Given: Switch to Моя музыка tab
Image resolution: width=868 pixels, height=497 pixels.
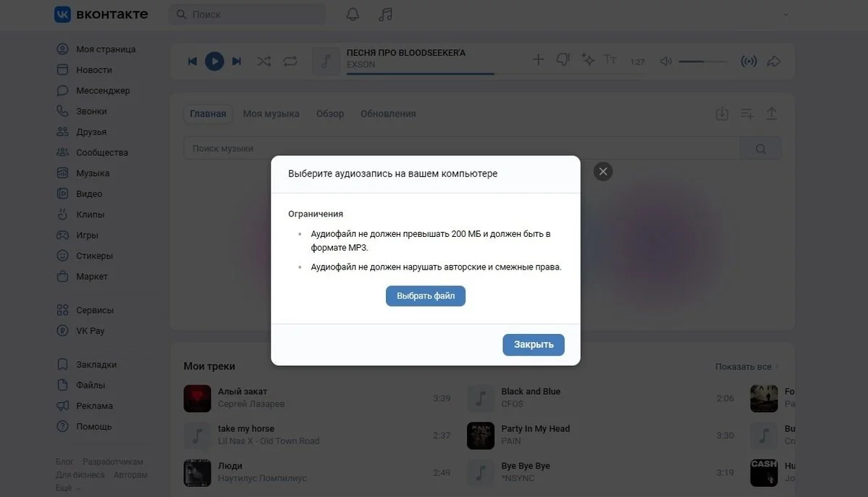Looking at the screenshot, I should click(271, 114).
